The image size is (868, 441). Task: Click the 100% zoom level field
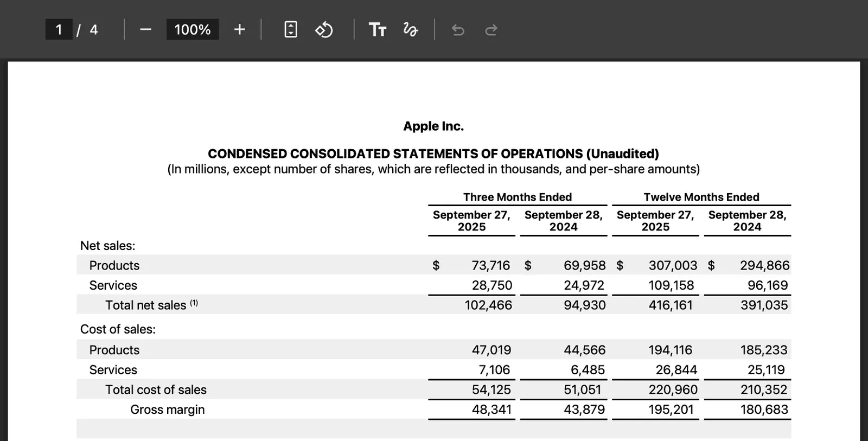[x=193, y=29]
